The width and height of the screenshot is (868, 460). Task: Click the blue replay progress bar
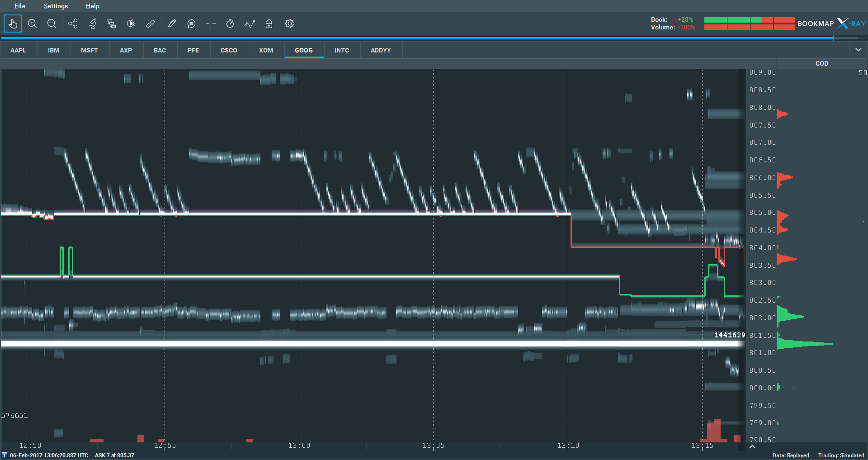pos(416,38)
